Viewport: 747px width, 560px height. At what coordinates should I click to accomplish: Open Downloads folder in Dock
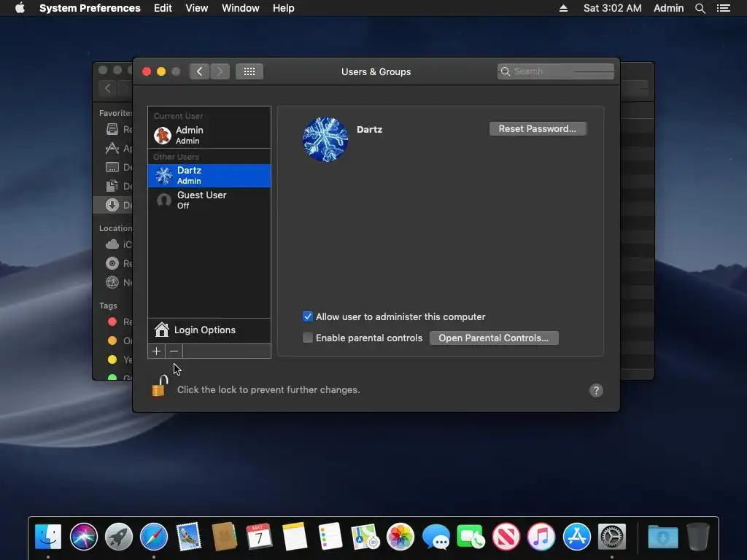(662, 536)
